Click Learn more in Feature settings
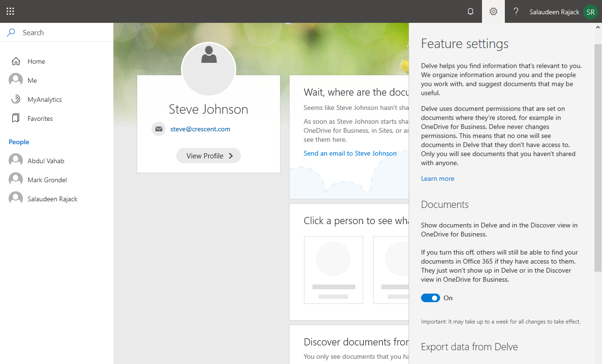602x364 pixels. click(x=437, y=178)
